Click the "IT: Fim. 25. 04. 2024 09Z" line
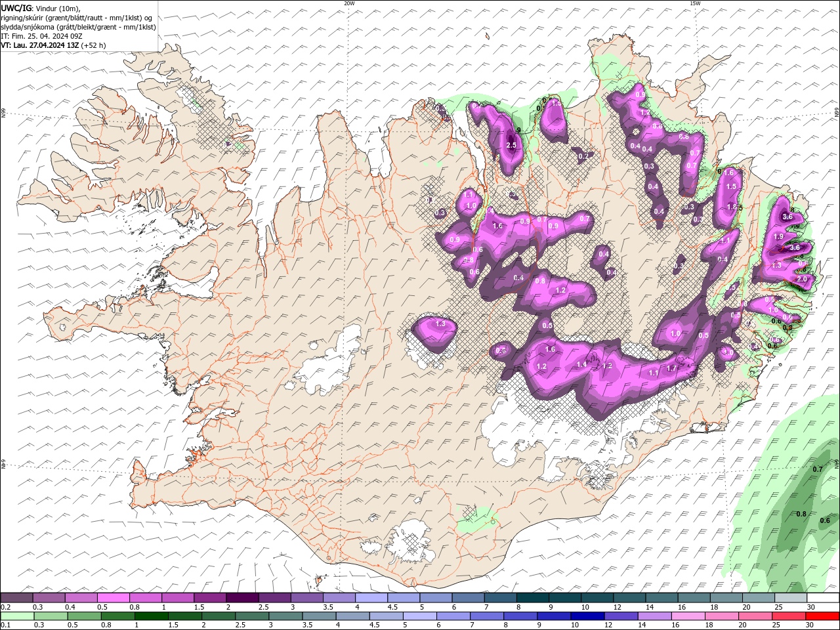This screenshot has width=840, height=630. [x=42, y=36]
